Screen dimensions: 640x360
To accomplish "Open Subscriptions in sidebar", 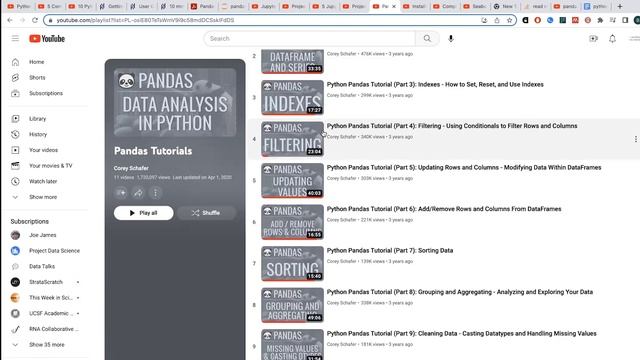I will click(x=46, y=93).
